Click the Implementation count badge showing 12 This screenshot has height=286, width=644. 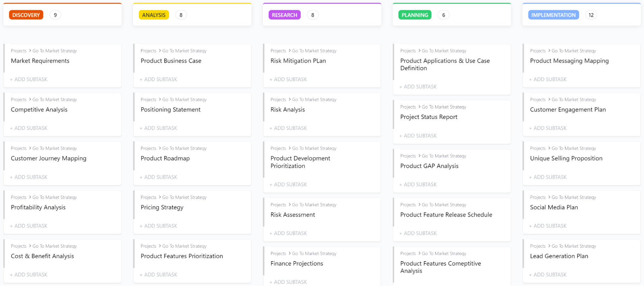[591, 15]
